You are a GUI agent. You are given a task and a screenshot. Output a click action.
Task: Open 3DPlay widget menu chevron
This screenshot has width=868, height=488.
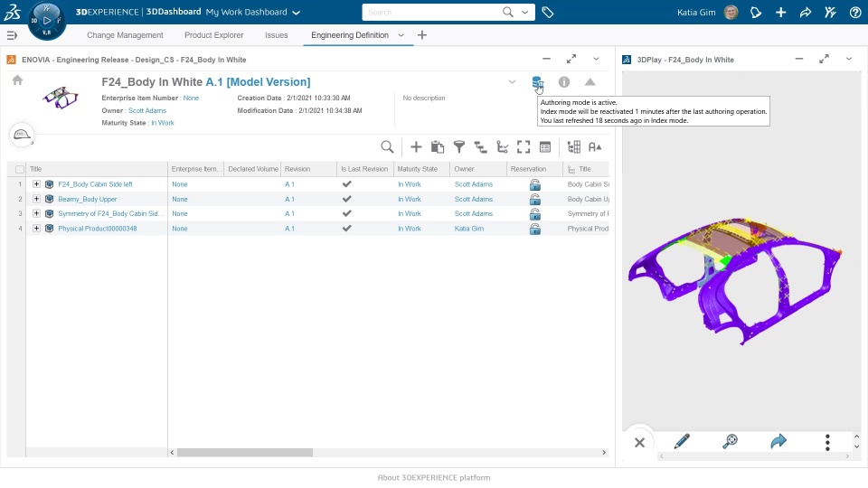(849, 59)
